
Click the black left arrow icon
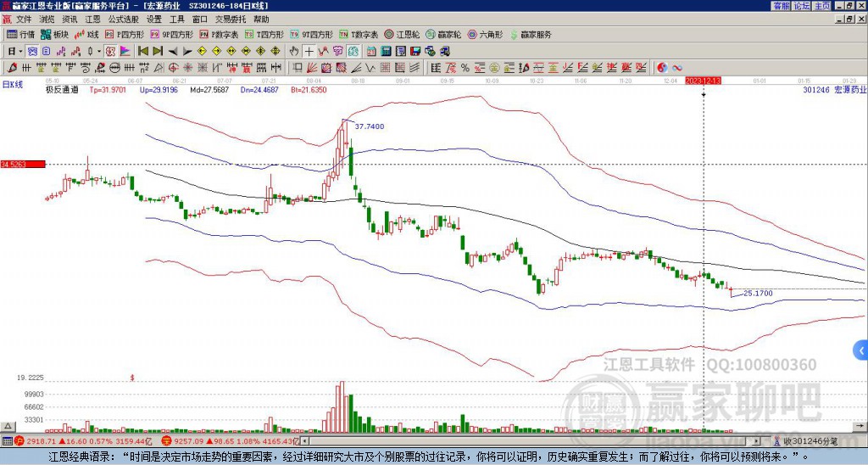pyautogui.click(x=173, y=52)
